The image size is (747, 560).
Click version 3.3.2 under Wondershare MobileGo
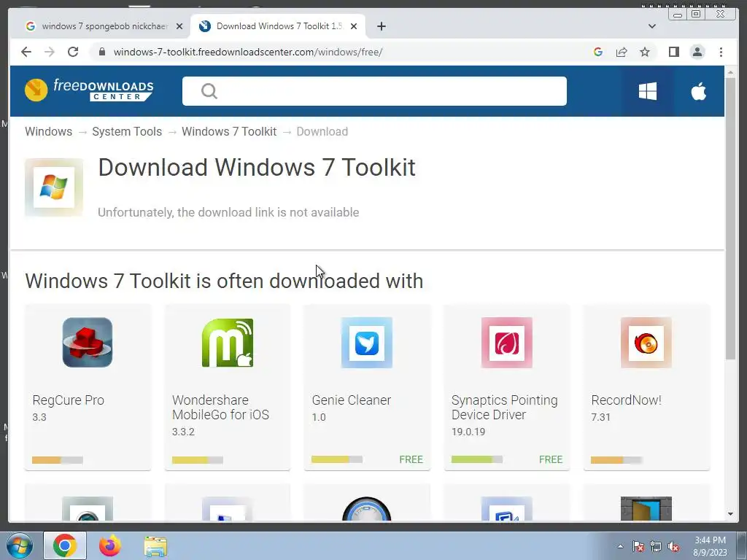click(183, 432)
